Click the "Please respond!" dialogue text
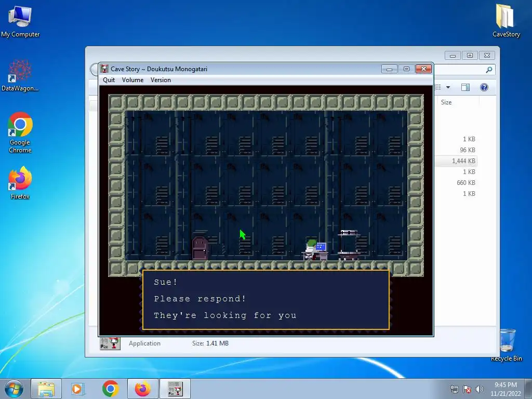Screen dimensions: 532x399 pyautogui.click(x=200, y=299)
